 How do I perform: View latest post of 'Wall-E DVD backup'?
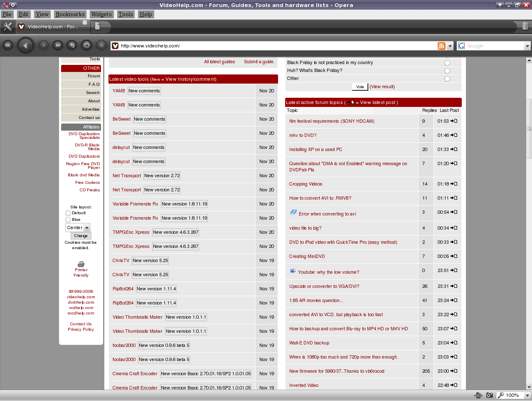454,343
